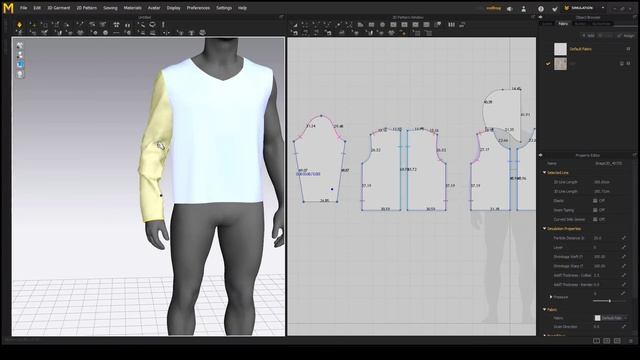Select the Polygon pattern tool in 2D toolbar

click(360, 25)
